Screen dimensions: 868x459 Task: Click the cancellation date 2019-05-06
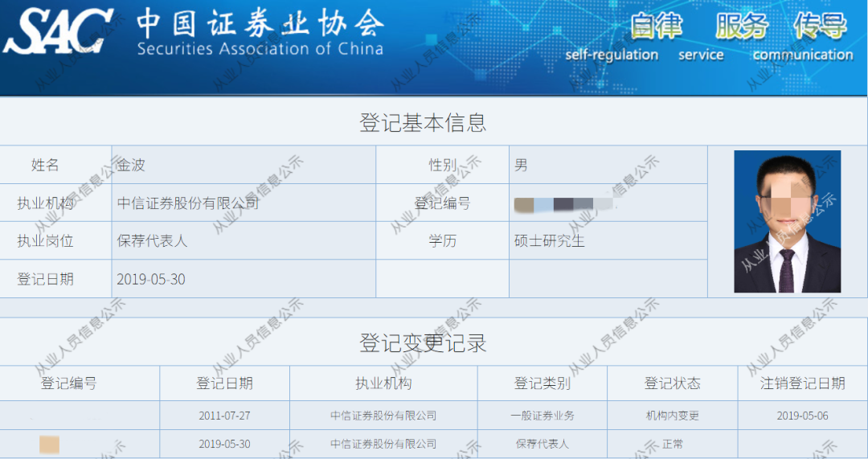pyautogui.click(x=803, y=416)
